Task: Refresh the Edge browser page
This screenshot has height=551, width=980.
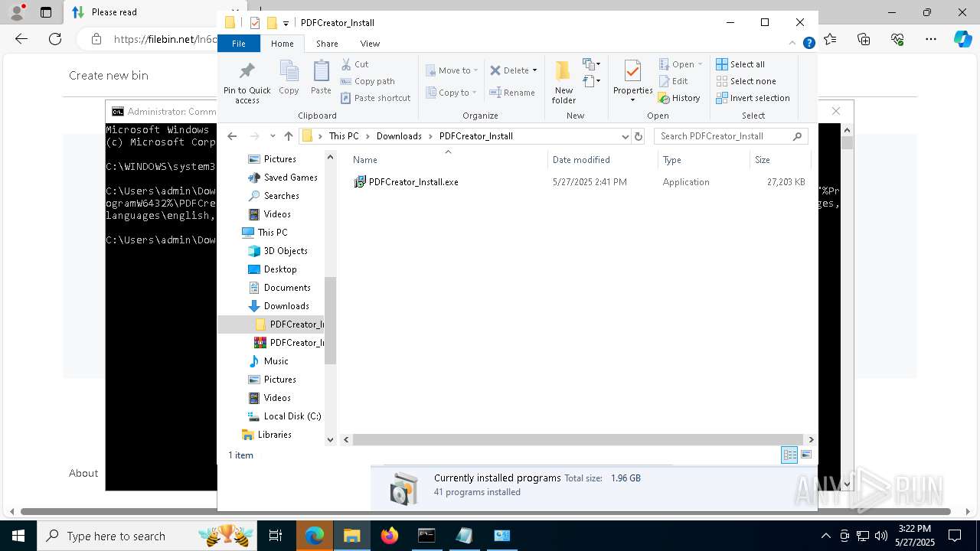Action: [55, 39]
